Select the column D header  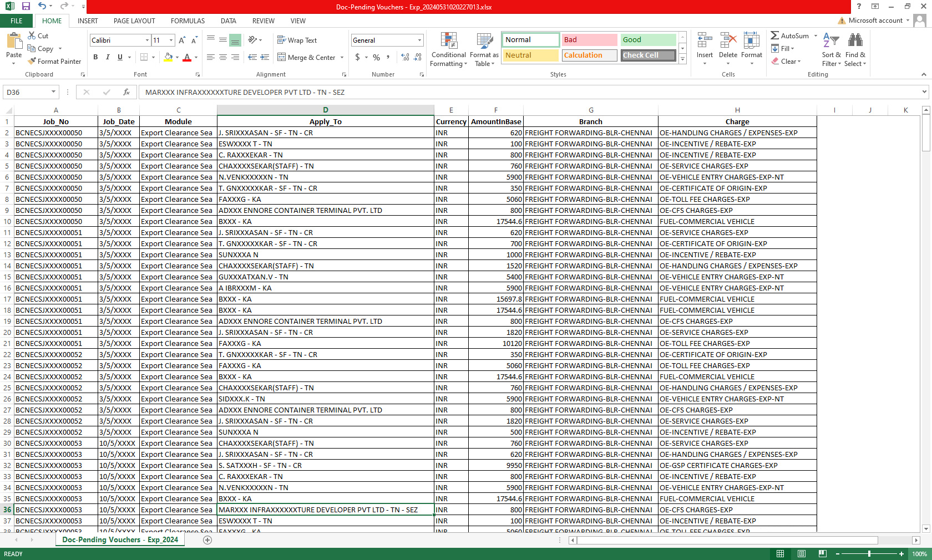tap(326, 110)
